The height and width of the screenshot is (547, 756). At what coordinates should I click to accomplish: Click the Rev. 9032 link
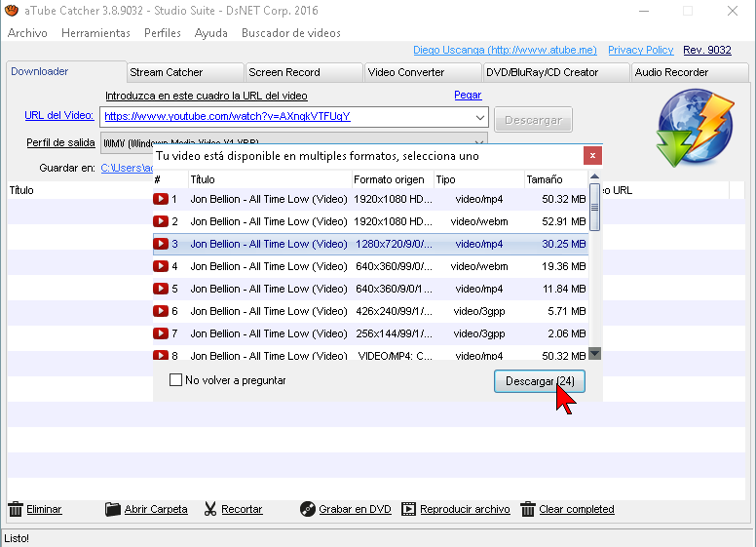707,50
